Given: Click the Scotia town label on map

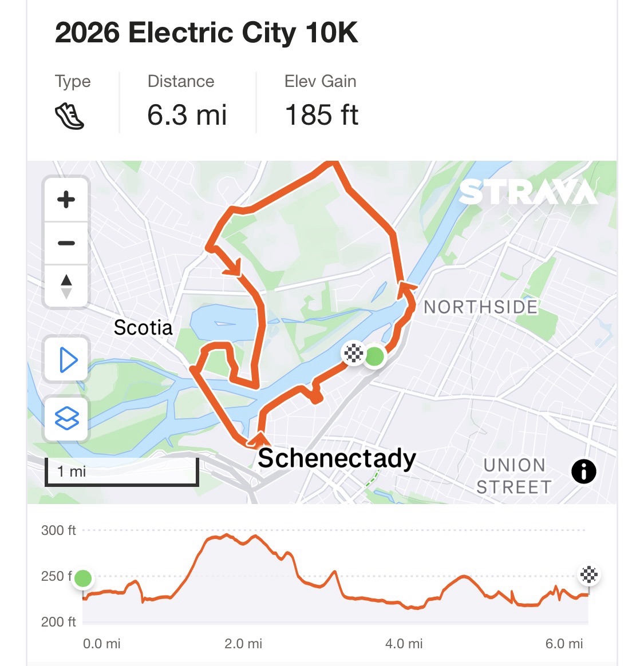Looking at the screenshot, I should click(143, 328).
